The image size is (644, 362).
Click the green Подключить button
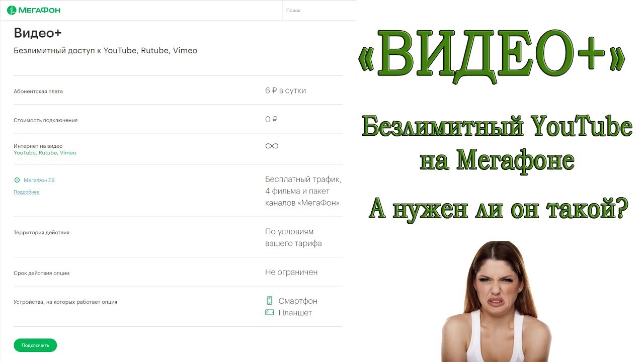35,345
